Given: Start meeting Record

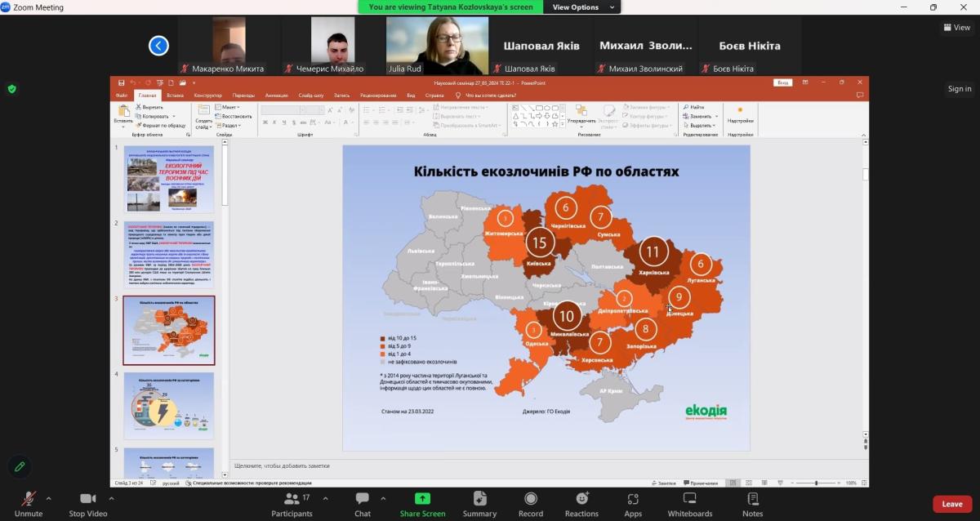Looking at the screenshot, I should [x=530, y=499].
